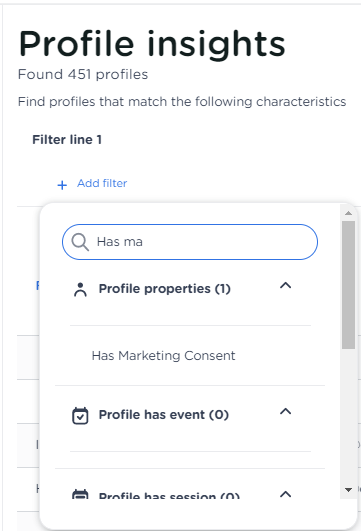The image size is (361, 531).
Task: Click the scrollbar thumb in filter dropdown
Action: coord(348,285)
